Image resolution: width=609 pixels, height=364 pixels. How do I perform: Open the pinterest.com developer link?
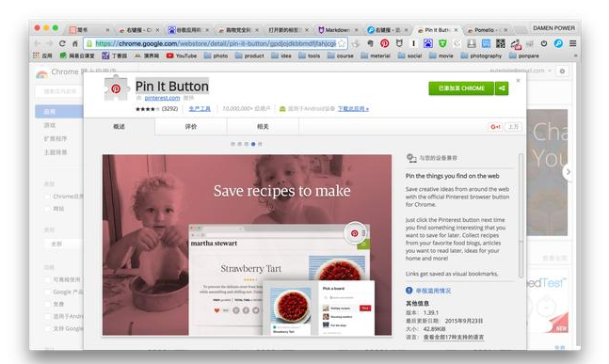(162, 98)
